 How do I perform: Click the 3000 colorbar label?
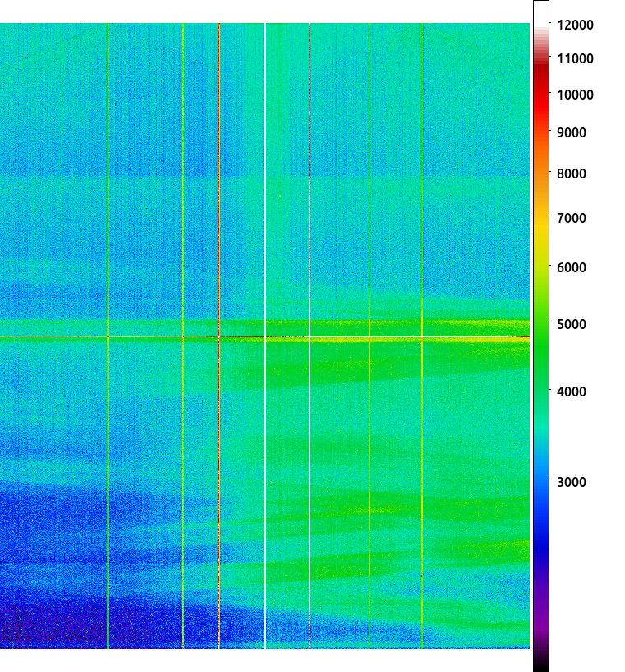click(572, 482)
